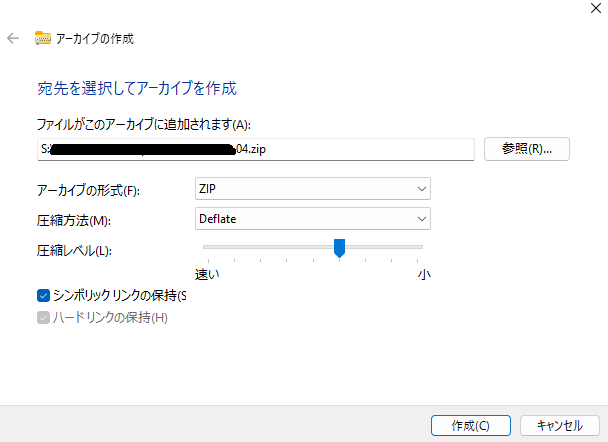
Task: Click the slider track's leftmost end above 速い
Action: pyautogui.click(x=205, y=246)
